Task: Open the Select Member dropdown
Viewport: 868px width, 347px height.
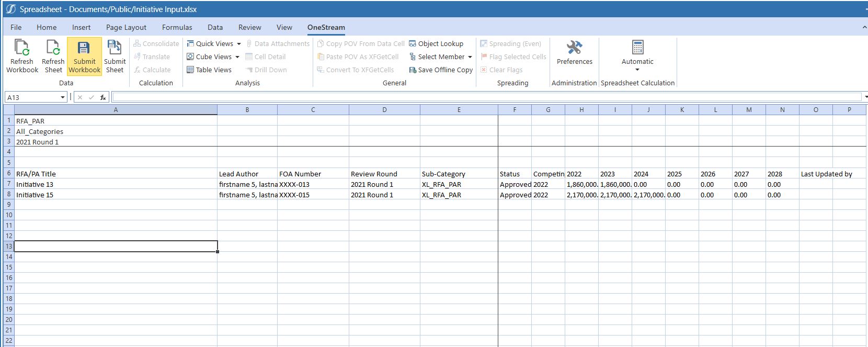Action: (470, 57)
